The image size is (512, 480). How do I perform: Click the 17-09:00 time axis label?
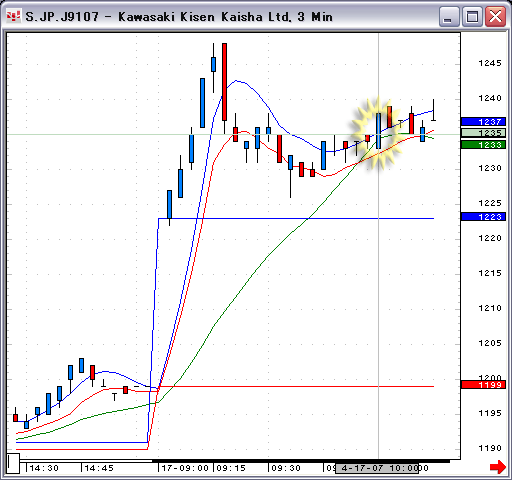point(185,468)
